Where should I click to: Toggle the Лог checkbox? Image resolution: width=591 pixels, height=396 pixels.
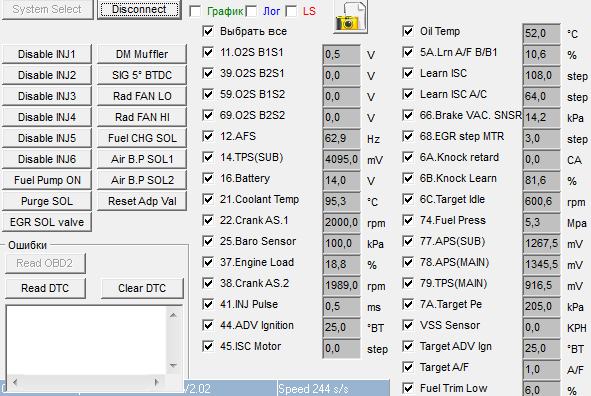tap(251, 11)
